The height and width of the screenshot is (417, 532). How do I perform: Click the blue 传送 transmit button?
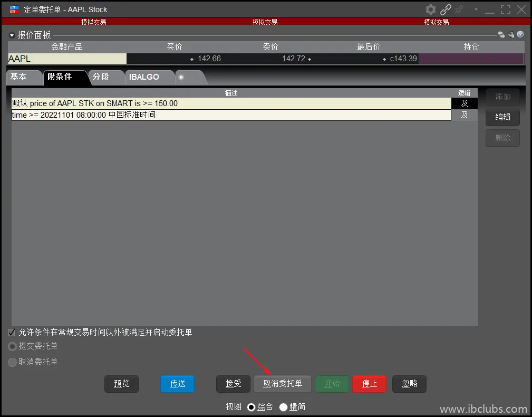coord(178,384)
